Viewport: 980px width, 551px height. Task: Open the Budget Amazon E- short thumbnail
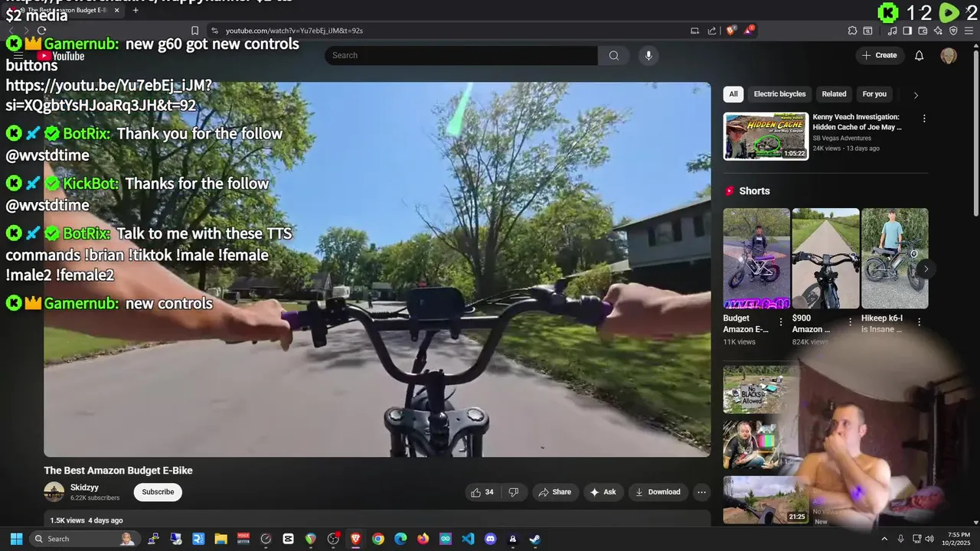pyautogui.click(x=756, y=258)
